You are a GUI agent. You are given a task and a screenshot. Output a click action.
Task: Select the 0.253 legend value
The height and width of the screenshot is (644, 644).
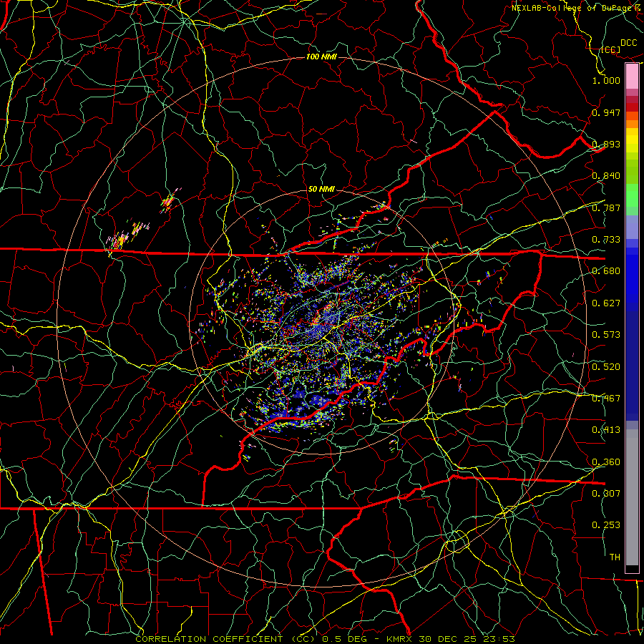tap(606, 525)
